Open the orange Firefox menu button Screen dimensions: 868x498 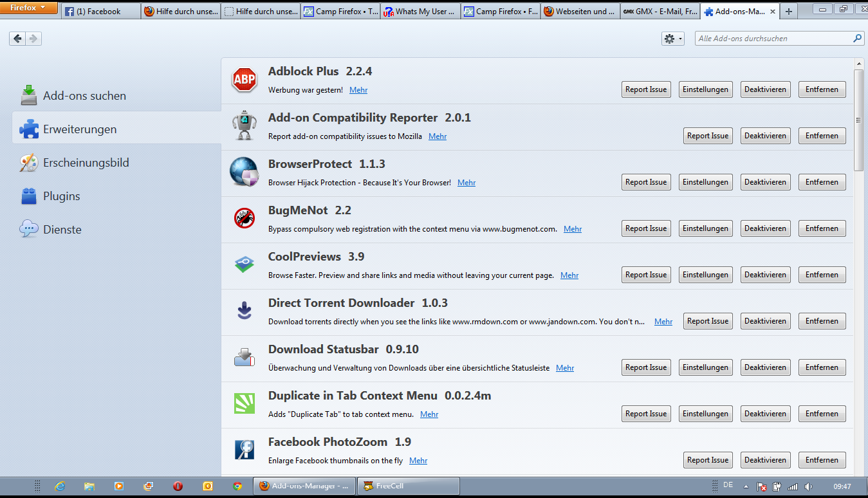tap(29, 8)
